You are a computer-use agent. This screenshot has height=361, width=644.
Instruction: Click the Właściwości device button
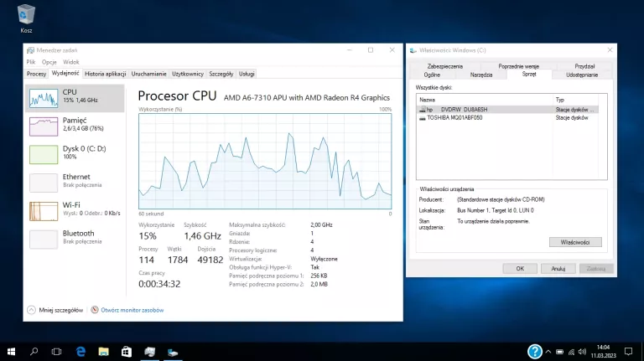click(x=575, y=242)
